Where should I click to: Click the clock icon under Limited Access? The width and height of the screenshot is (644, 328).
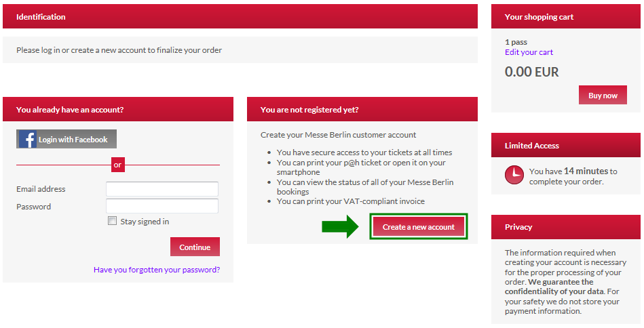click(x=514, y=175)
